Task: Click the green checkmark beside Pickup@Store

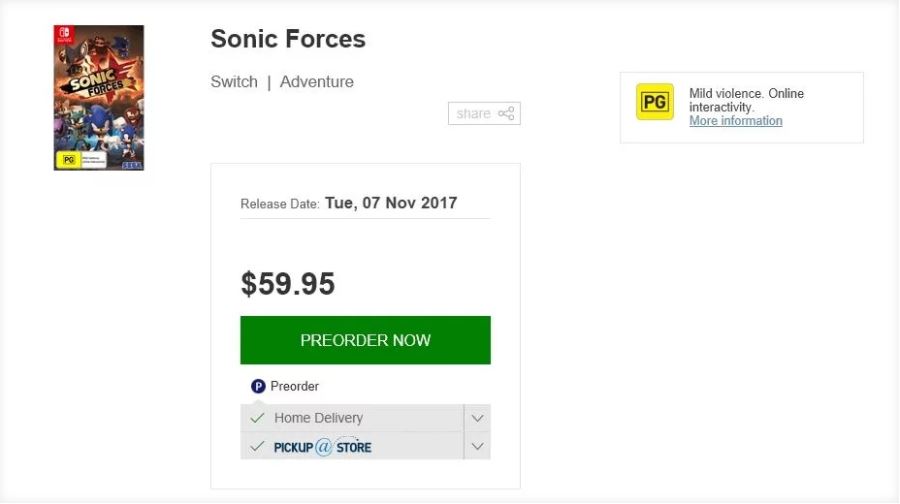Action: (x=258, y=446)
